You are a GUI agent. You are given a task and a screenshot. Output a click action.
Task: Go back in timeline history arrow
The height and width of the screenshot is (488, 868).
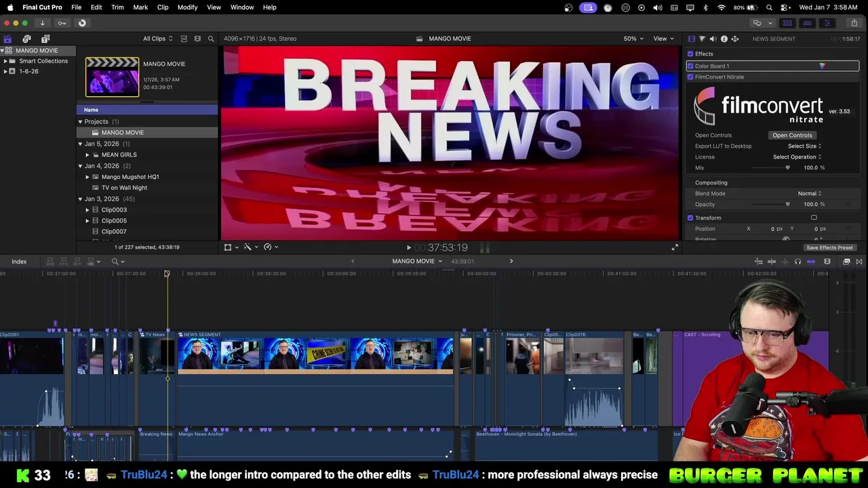click(353, 262)
